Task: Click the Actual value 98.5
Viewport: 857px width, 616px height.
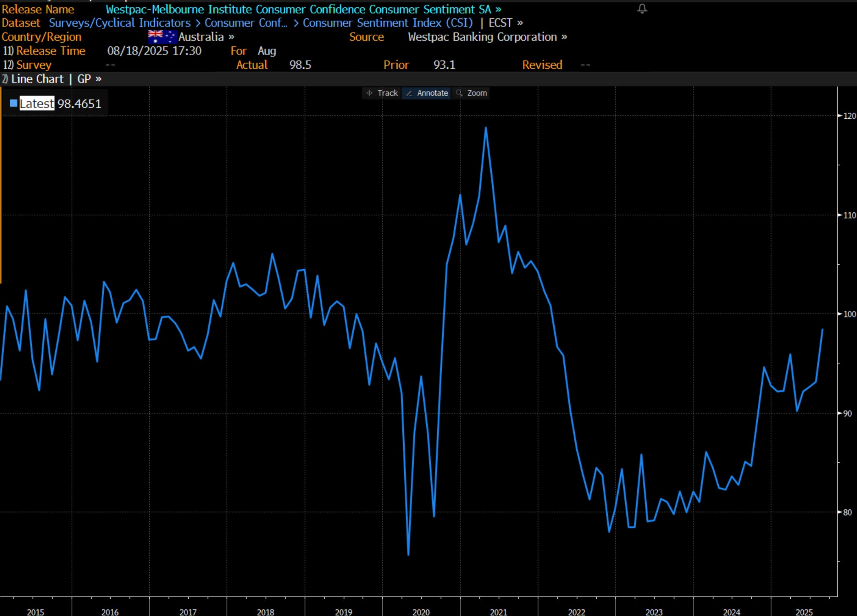Action: pos(300,65)
